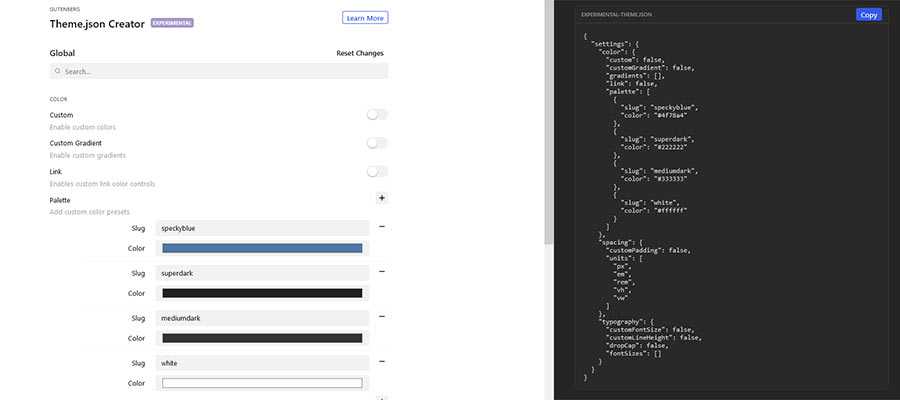Remove the mediumdark palette entry with minus icon
The height and width of the screenshot is (400, 900).
tap(381, 317)
